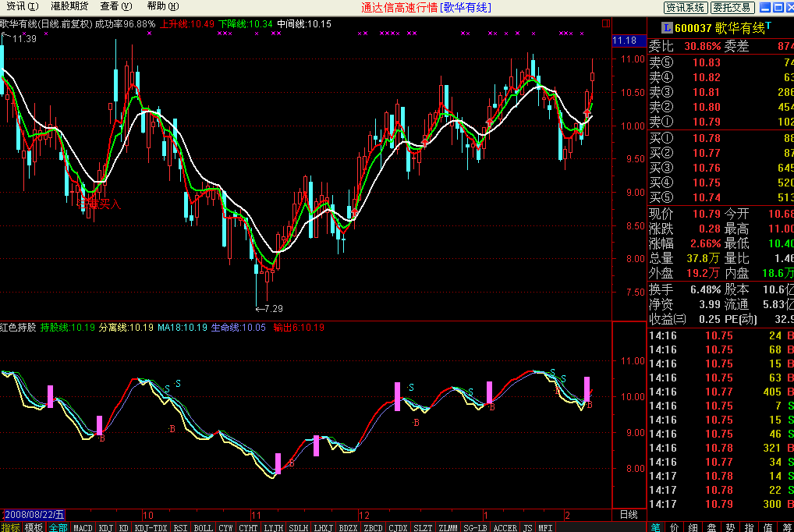The height and width of the screenshot is (532, 794).
Task: Switch to the BOLL indicator
Action: pyautogui.click(x=203, y=528)
